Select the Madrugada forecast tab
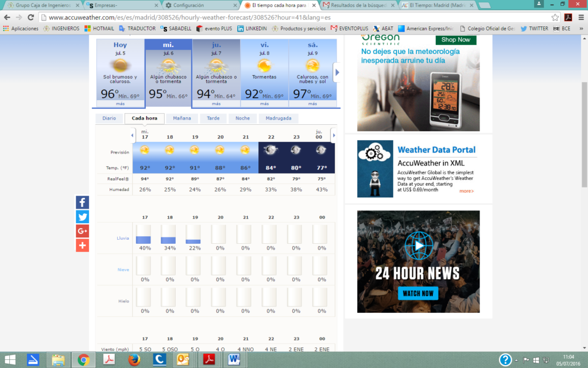This screenshot has height=368, width=588. coord(278,118)
